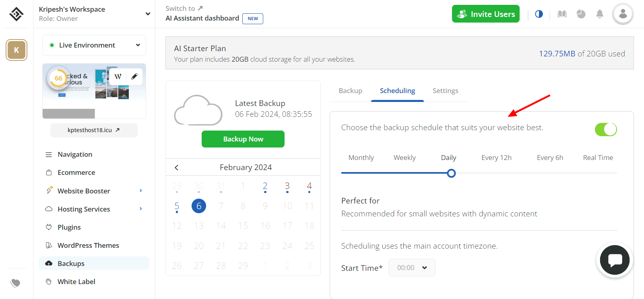Open the Live Environment dropdown
Image resolution: width=644 pixels, height=299 pixels.
click(x=94, y=45)
